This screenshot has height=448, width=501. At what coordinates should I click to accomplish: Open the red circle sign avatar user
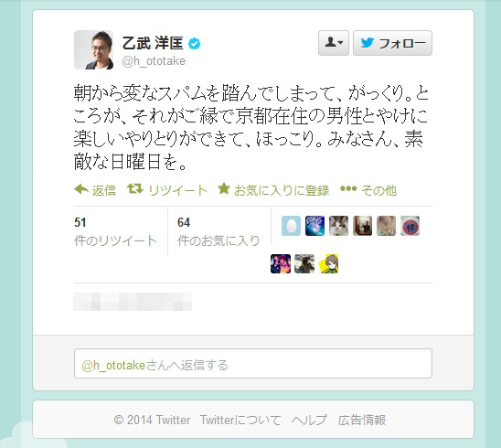(x=410, y=226)
